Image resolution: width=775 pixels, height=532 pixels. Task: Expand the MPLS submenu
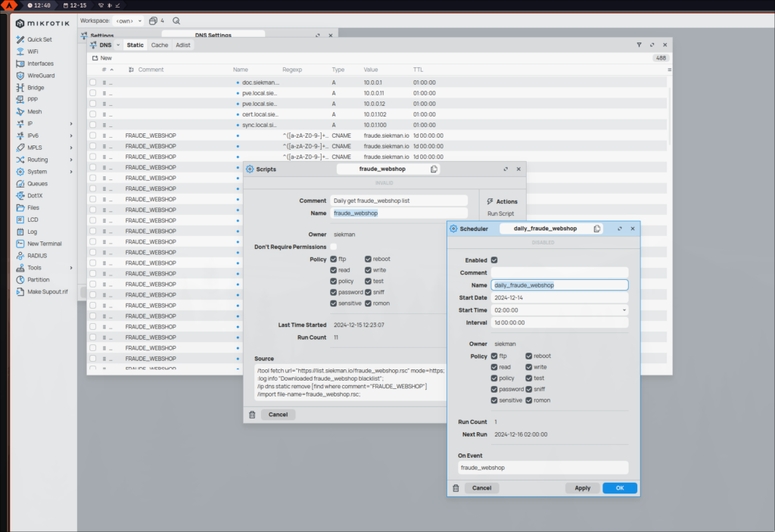point(71,148)
